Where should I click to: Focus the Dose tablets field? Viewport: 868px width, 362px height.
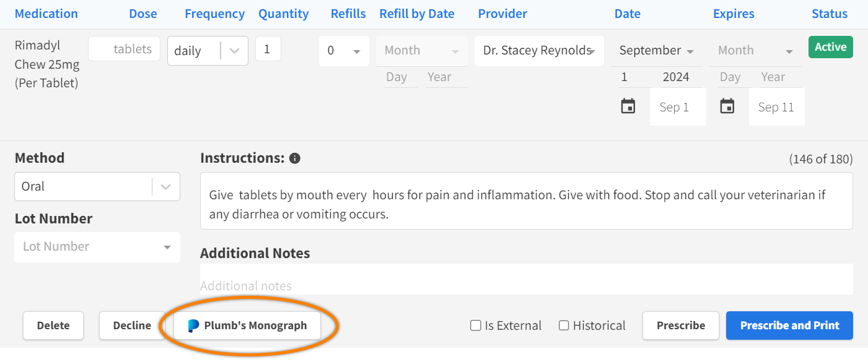pos(124,50)
